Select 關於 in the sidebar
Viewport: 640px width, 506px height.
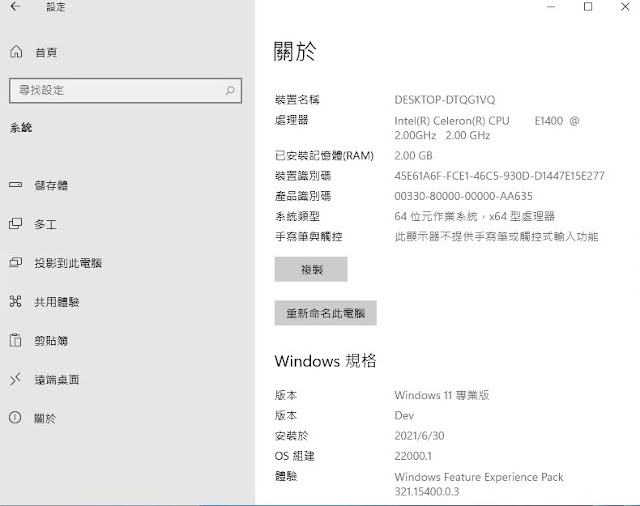point(45,419)
